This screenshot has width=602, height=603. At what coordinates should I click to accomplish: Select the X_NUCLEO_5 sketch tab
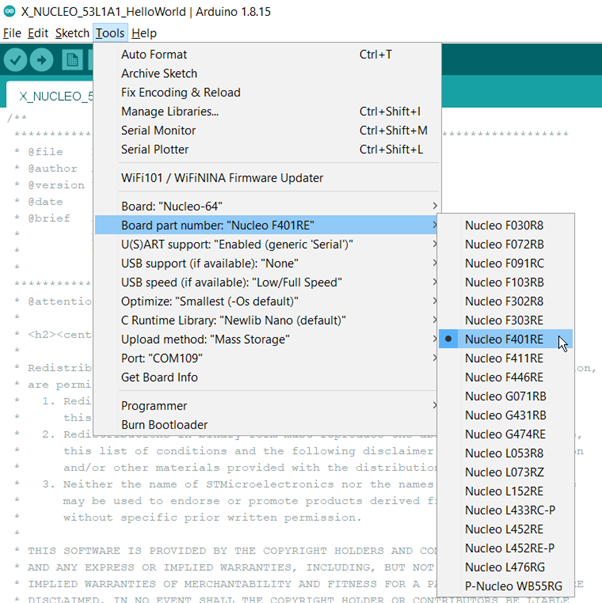pyautogui.click(x=51, y=96)
